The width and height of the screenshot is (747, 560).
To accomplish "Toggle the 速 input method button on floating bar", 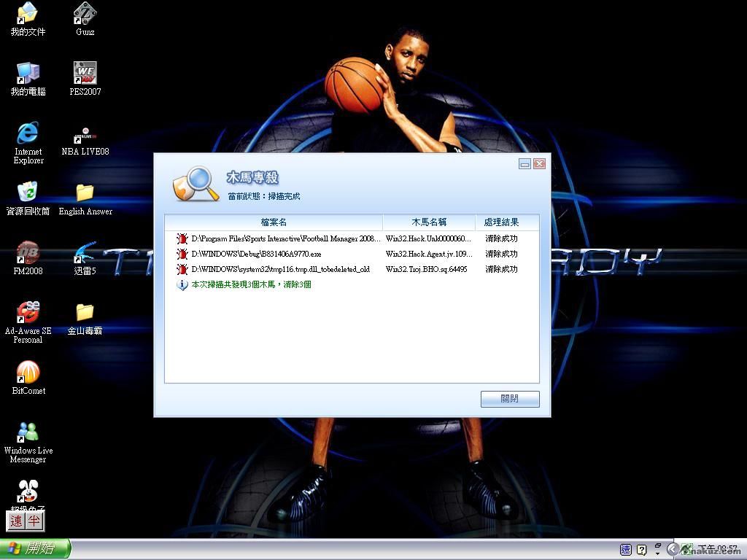I will tap(16, 521).
